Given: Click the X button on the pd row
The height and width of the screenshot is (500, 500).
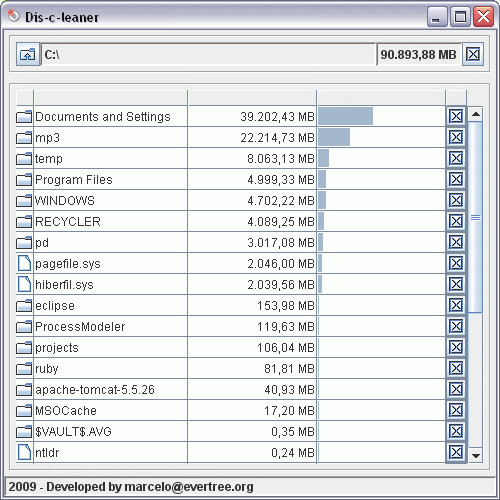Looking at the screenshot, I should pyautogui.click(x=456, y=242).
